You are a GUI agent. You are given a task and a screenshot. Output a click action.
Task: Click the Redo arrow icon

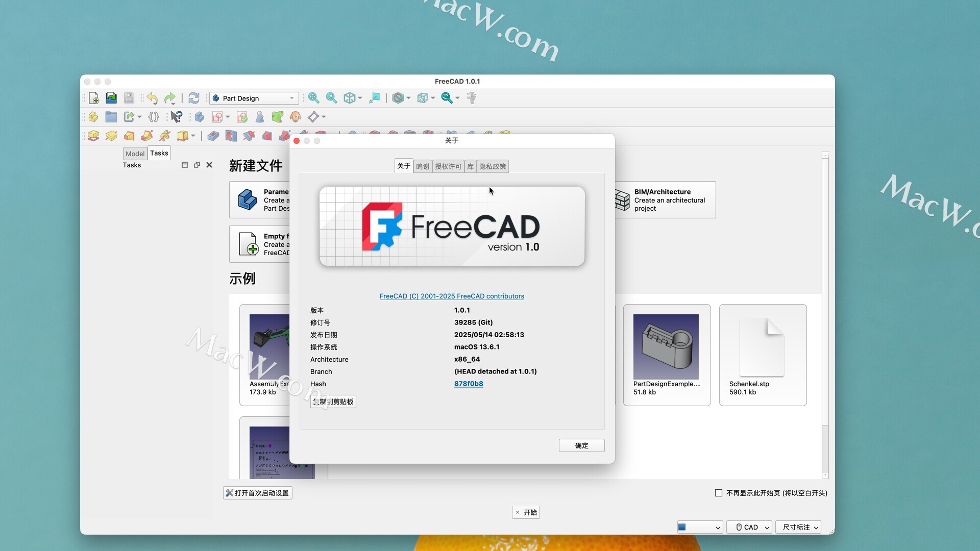169,98
